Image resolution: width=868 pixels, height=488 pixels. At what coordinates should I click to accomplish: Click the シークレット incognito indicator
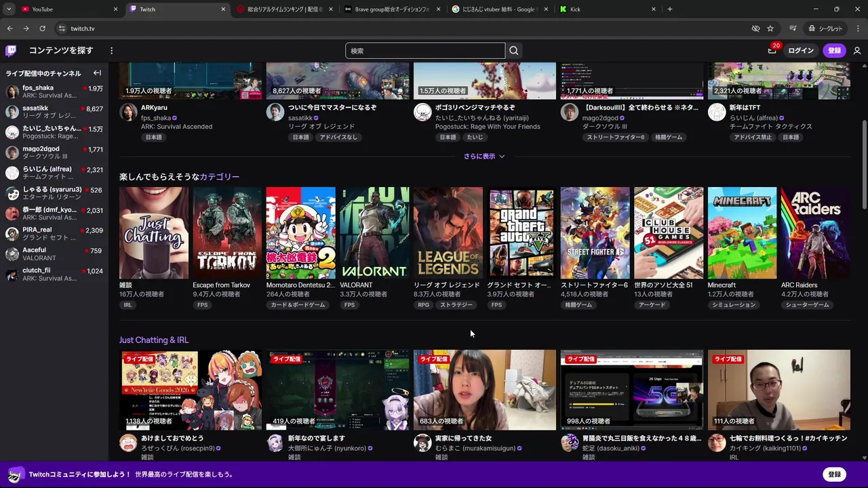coord(825,28)
